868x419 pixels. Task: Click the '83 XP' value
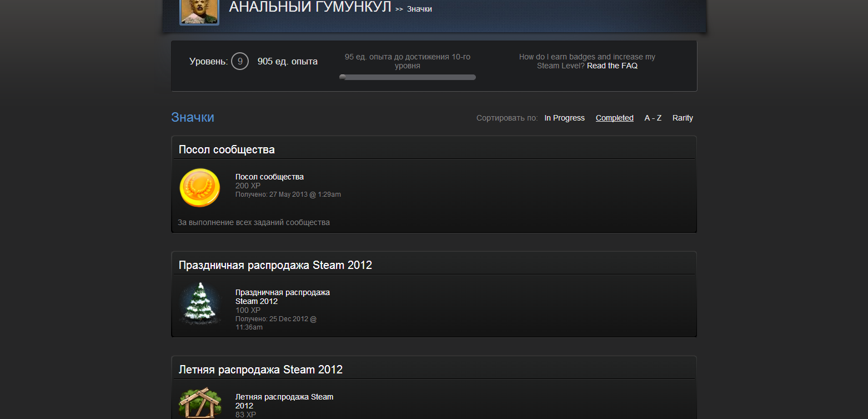click(x=245, y=415)
